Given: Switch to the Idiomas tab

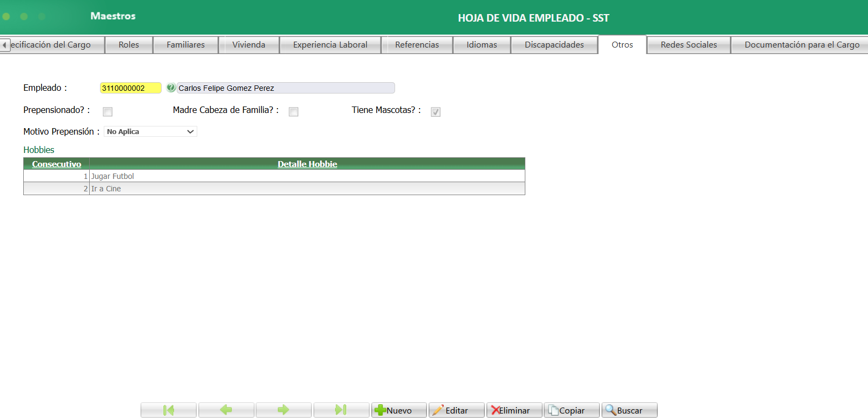Looking at the screenshot, I should pyautogui.click(x=482, y=45).
